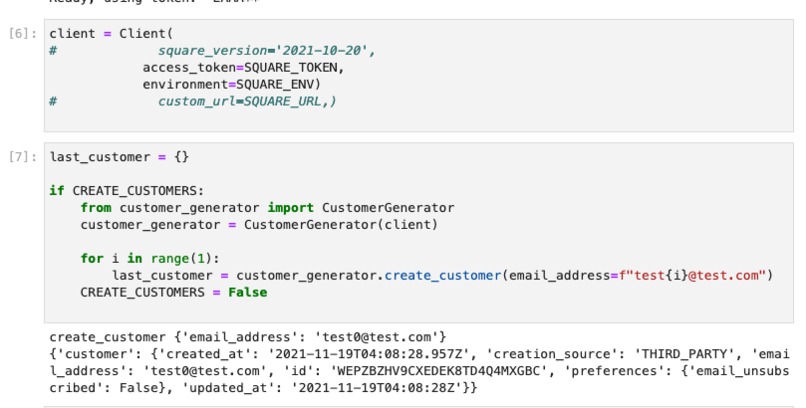Click the updated_at value in output
Viewport: 806px width, 408px height.
376,388
